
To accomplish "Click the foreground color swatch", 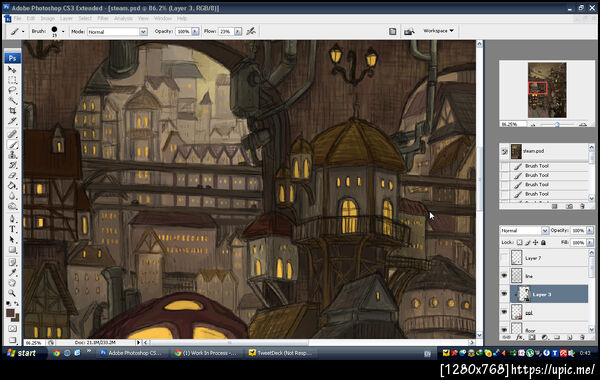I will click(x=10, y=313).
